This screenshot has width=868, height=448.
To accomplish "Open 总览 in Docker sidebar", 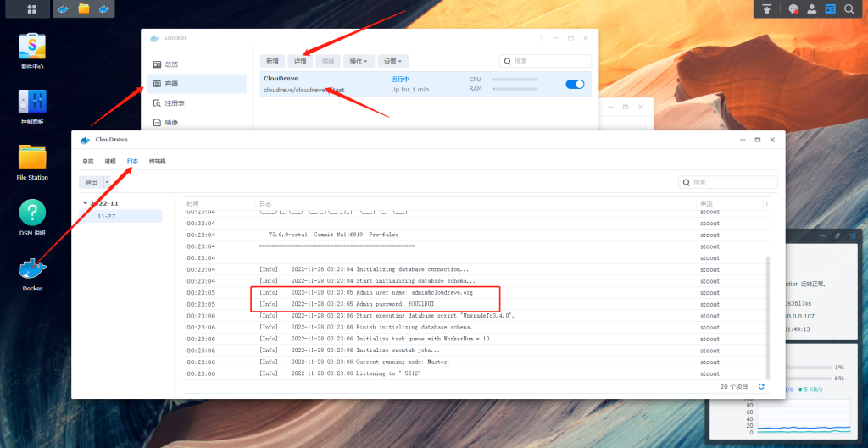I will (197, 64).
